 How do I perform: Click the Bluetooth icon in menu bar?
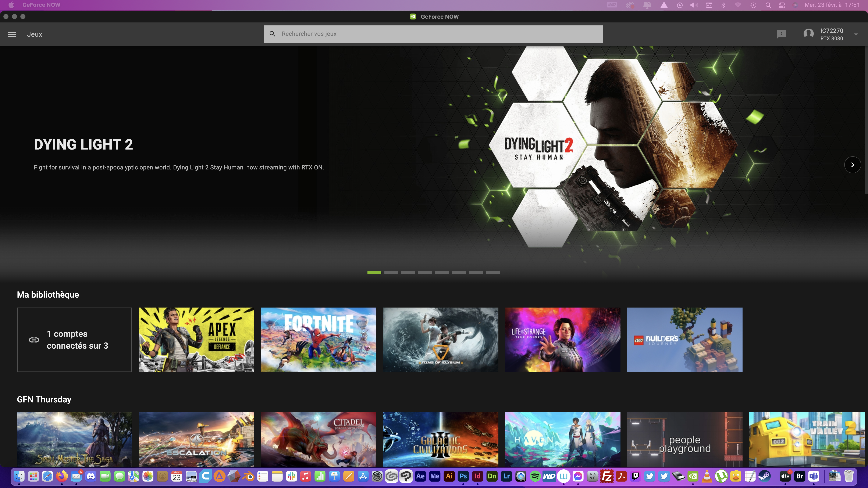723,5
